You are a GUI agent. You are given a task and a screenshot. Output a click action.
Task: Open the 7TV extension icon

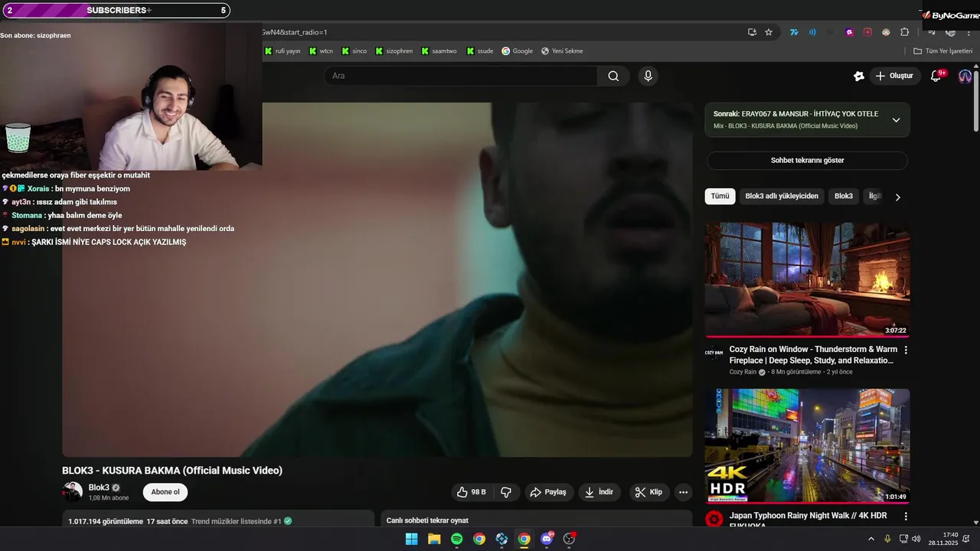pos(794,32)
